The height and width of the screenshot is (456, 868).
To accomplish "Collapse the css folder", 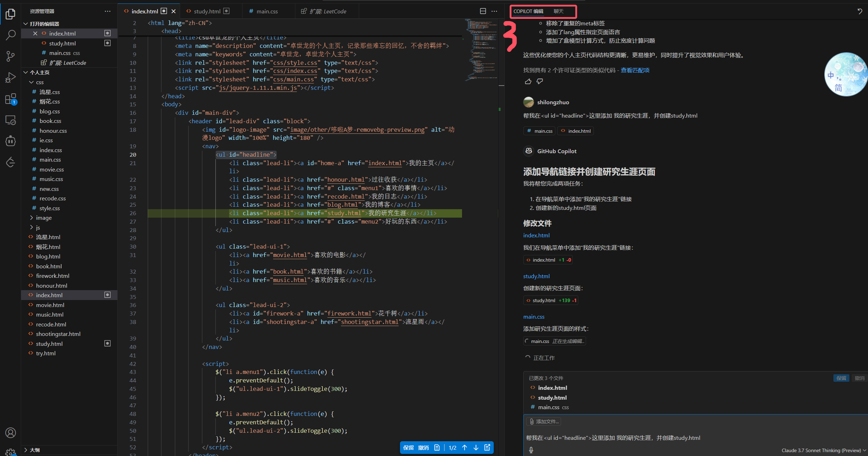I will tap(39, 82).
